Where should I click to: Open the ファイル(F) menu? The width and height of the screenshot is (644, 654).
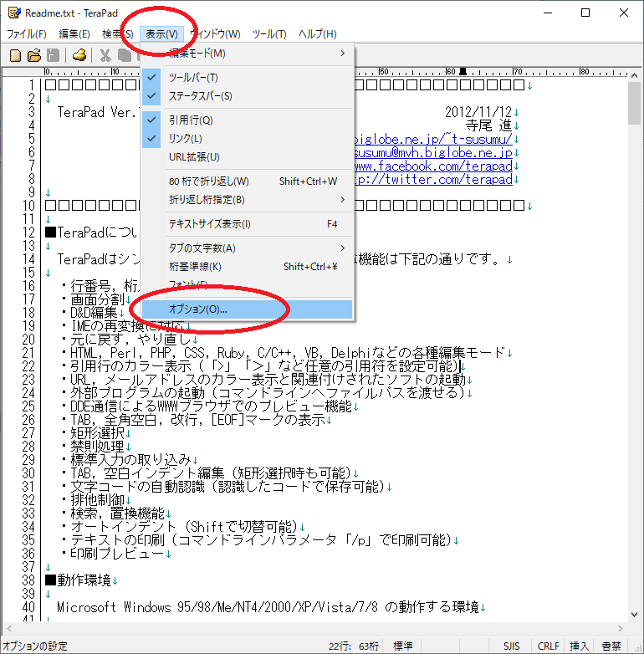(26, 33)
